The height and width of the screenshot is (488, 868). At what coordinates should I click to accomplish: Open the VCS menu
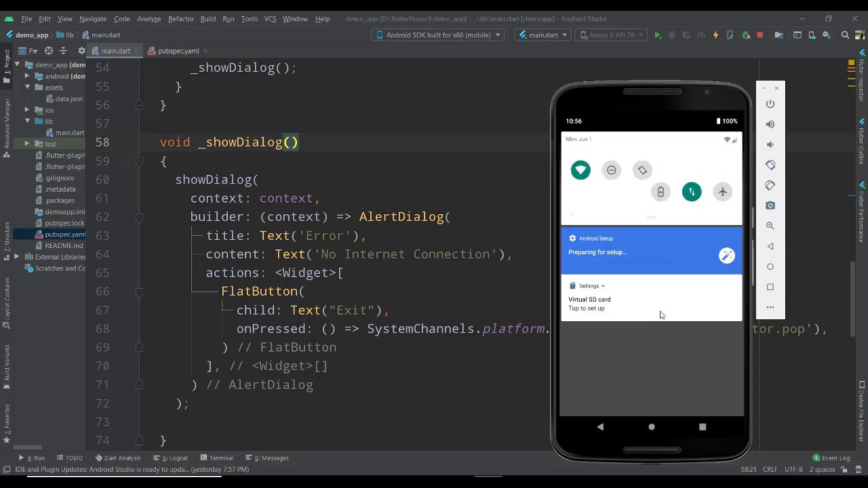point(270,18)
